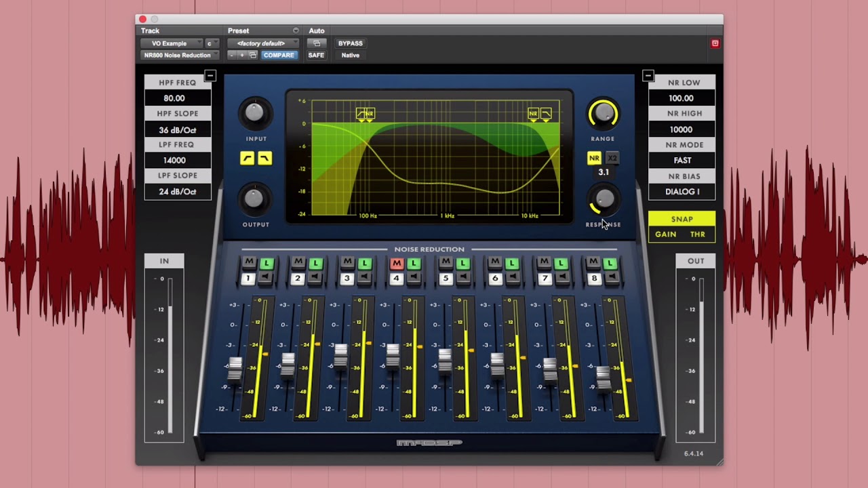Click the response value 3.1 readout
This screenshot has width=868, height=488.
604,172
